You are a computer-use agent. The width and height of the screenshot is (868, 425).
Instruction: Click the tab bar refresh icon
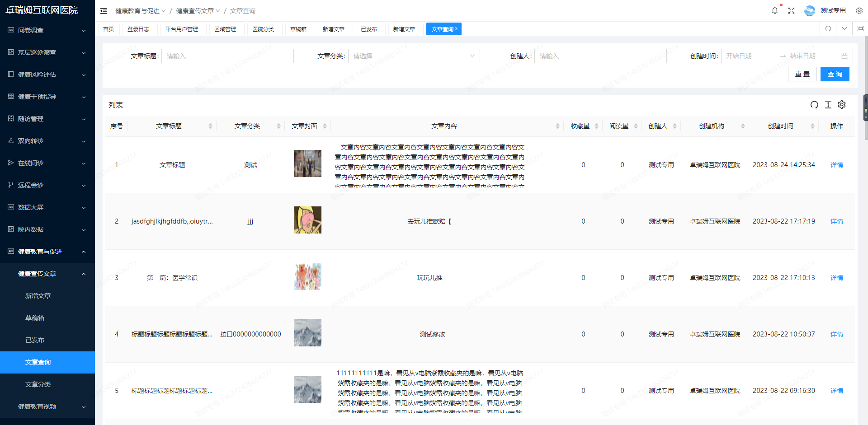pyautogui.click(x=828, y=29)
